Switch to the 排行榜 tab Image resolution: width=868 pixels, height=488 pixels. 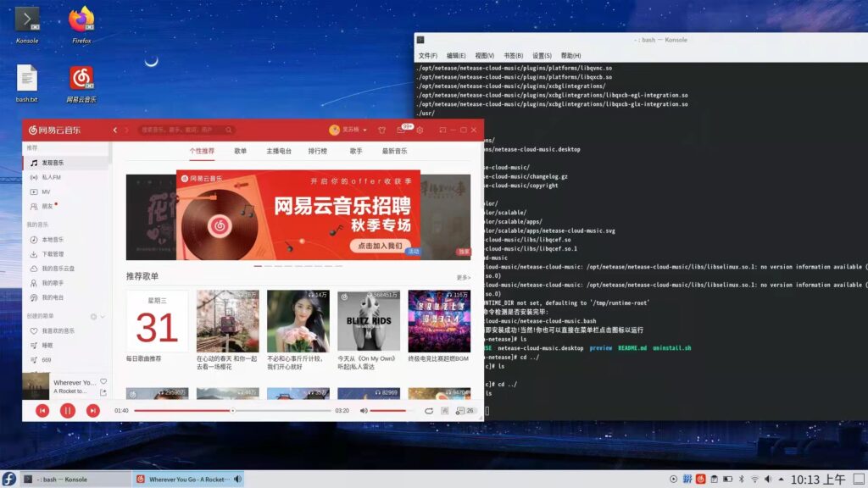coord(317,151)
